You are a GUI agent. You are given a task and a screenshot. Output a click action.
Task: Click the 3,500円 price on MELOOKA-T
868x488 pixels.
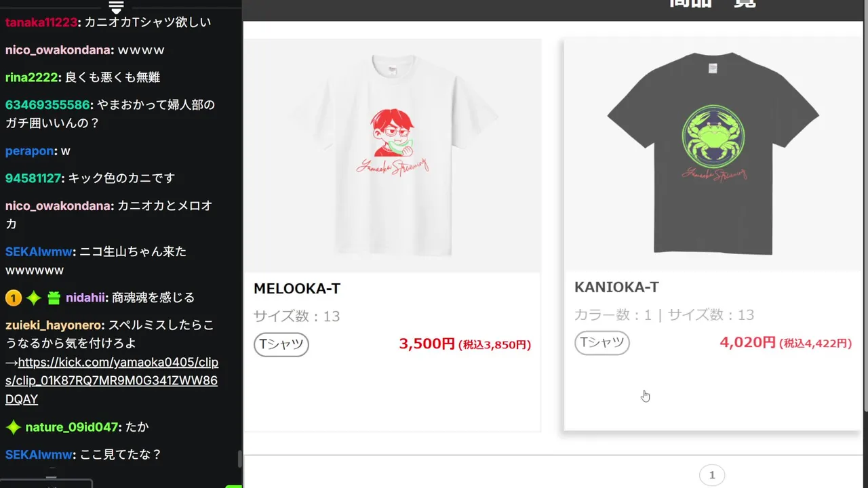[427, 344]
